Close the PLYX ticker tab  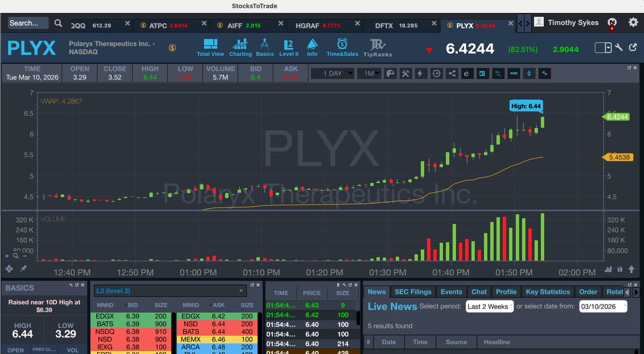[x=512, y=24]
